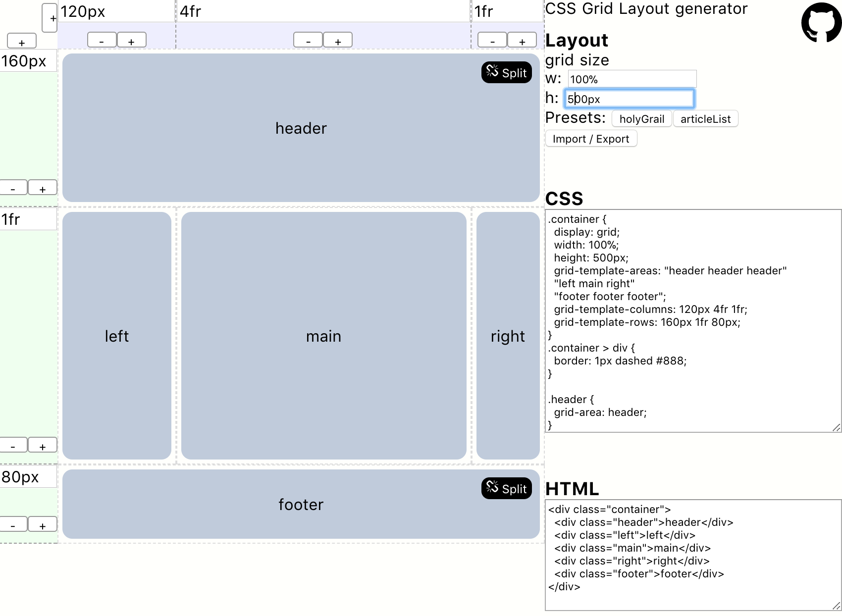Edit the 4fr column size field
This screenshot has width=842, height=616.
click(323, 11)
